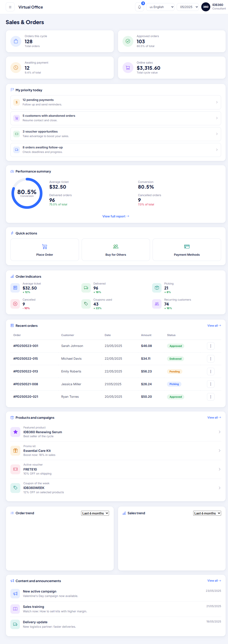Click the voucher opportunities ticket icon

tap(17, 134)
